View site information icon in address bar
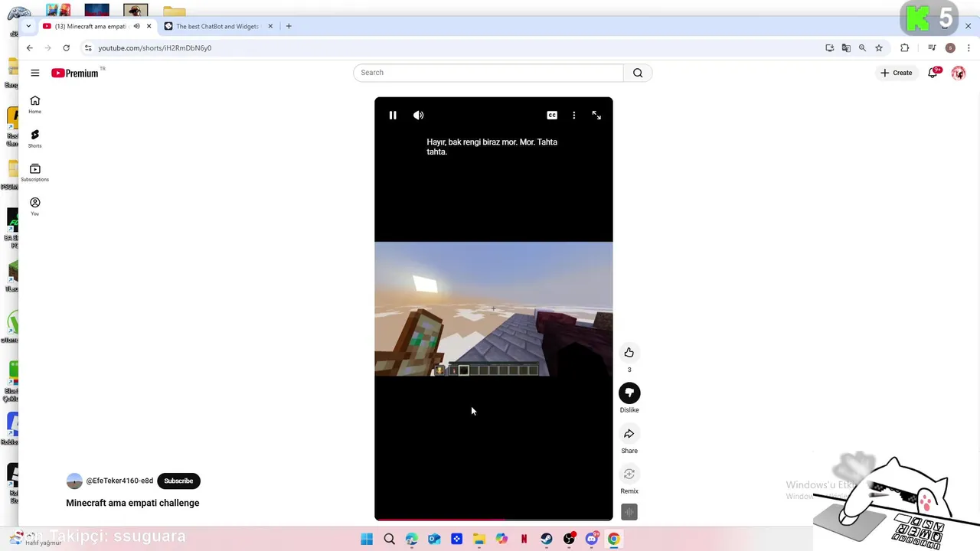The image size is (980, 551). tap(88, 48)
